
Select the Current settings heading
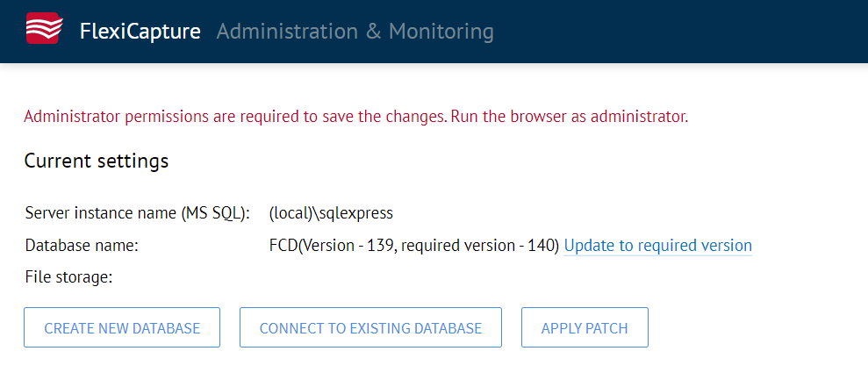pyautogui.click(x=97, y=161)
